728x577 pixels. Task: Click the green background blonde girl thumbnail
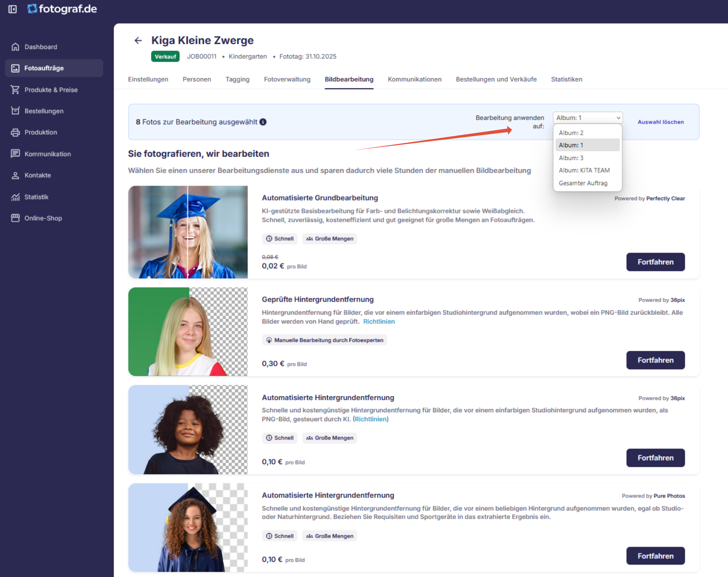pos(188,332)
